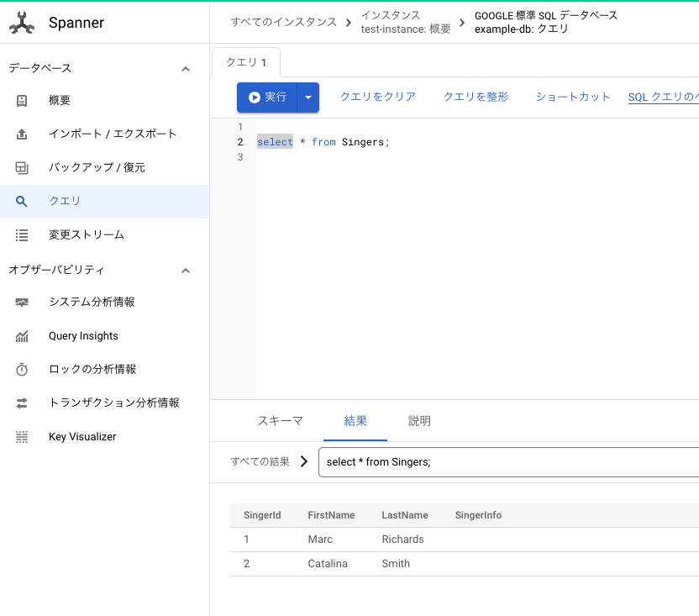Click the クエリ magnifier icon
The height and width of the screenshot is (616, 699).
point(21,201)
